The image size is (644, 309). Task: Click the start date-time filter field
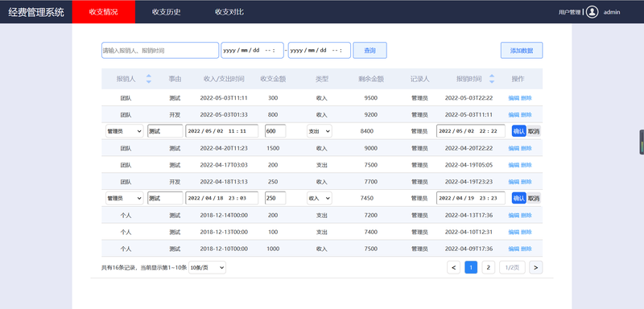tap(252, 51)
